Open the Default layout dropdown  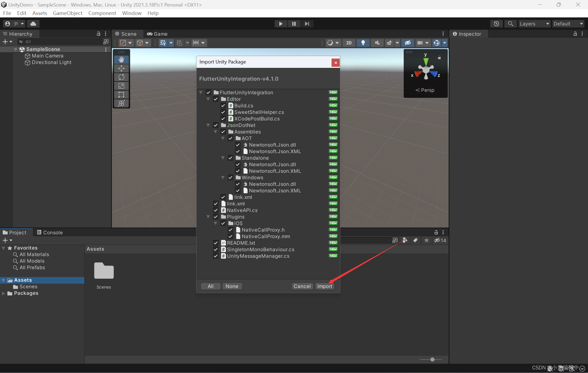click(x=568, y=24)
